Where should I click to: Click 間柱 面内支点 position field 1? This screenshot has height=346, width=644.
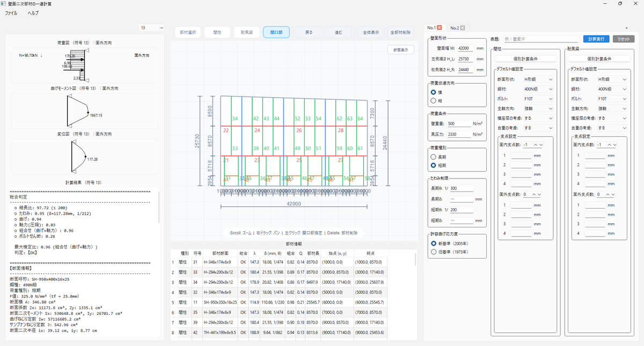point(521,156)
